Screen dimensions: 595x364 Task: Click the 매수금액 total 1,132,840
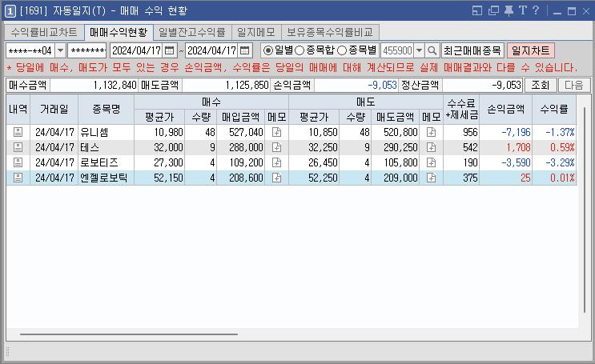[94, 85]
